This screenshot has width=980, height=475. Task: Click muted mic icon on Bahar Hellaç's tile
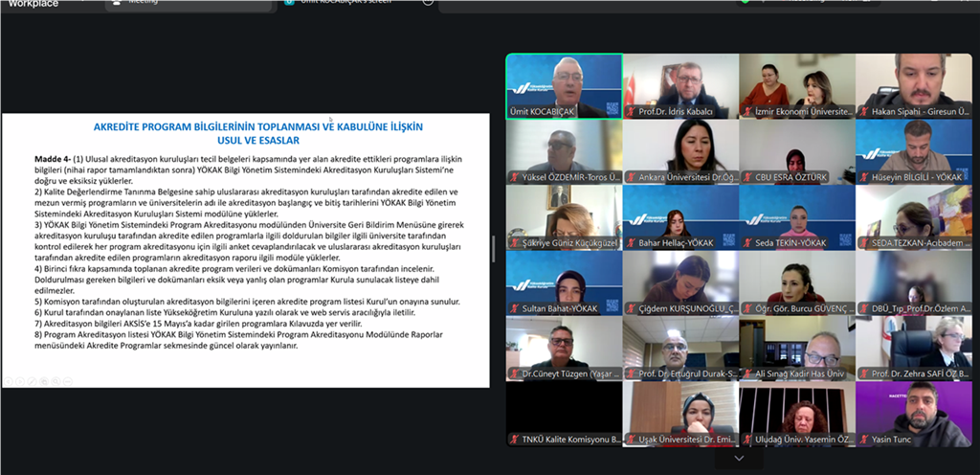tap(631, 243)
